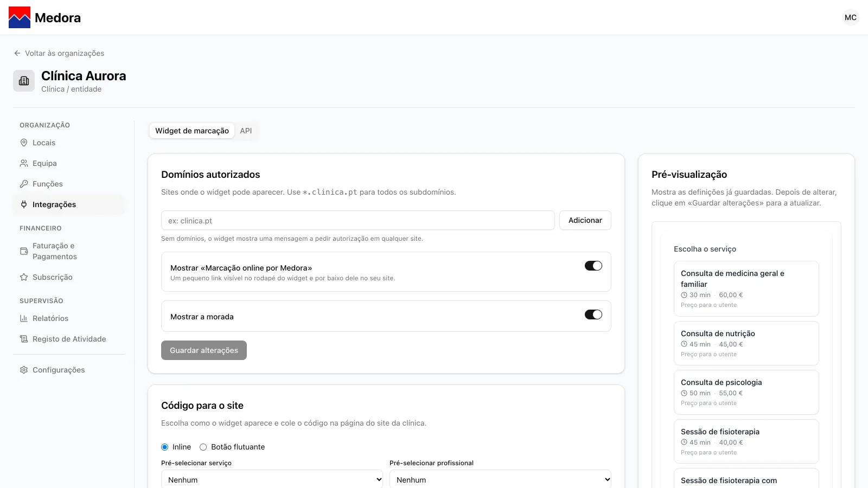Image resolution: width=868 pixels, height=488 pixels.
Task: Open Relatórios page in sidebar
Action: click(69, 318)
